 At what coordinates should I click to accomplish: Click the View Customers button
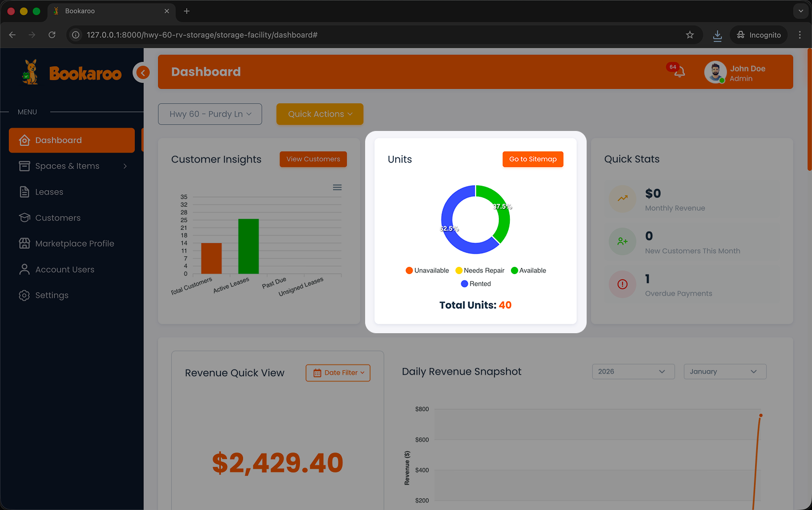coord(313,159)
